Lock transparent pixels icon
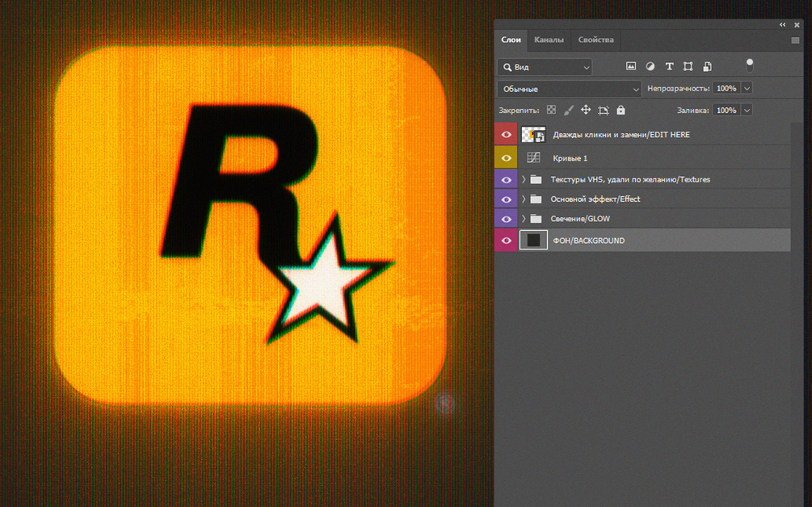This screenshot has width=812, height=507. pos(551,110)
